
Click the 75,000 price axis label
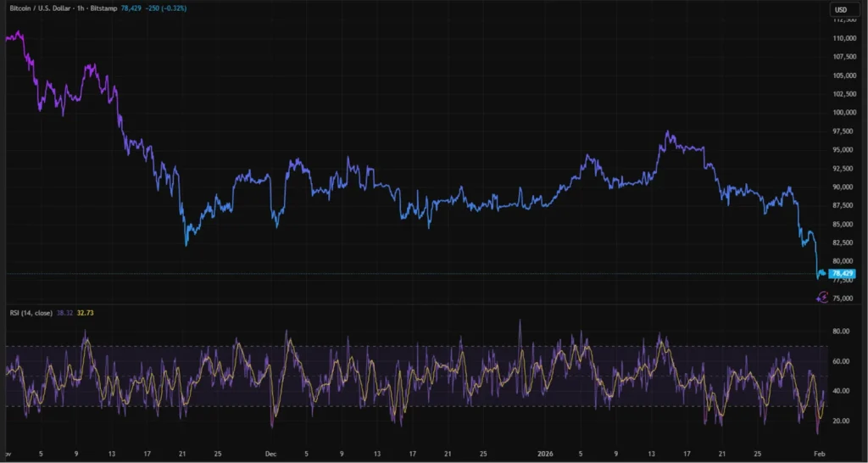[x=845, y=298]
